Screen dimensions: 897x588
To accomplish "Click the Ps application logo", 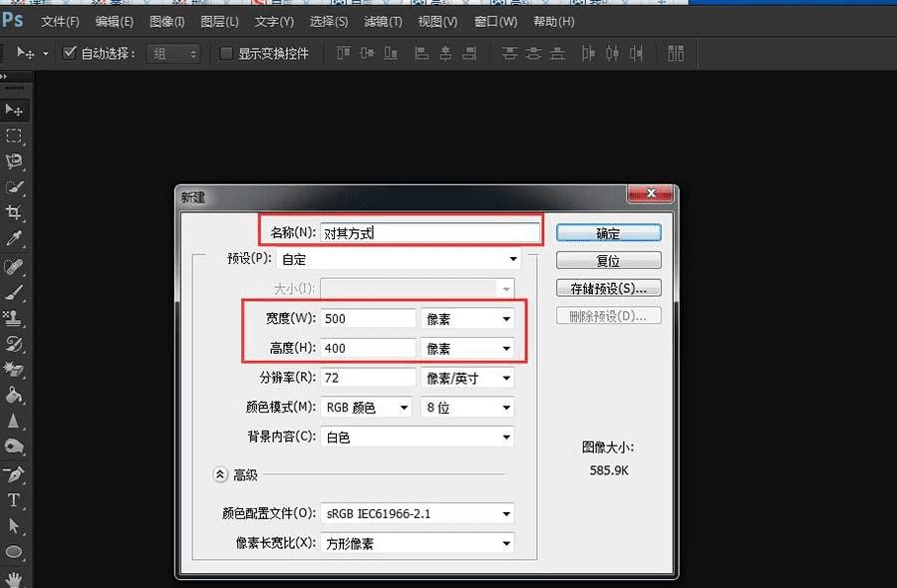I will point(13,21).
